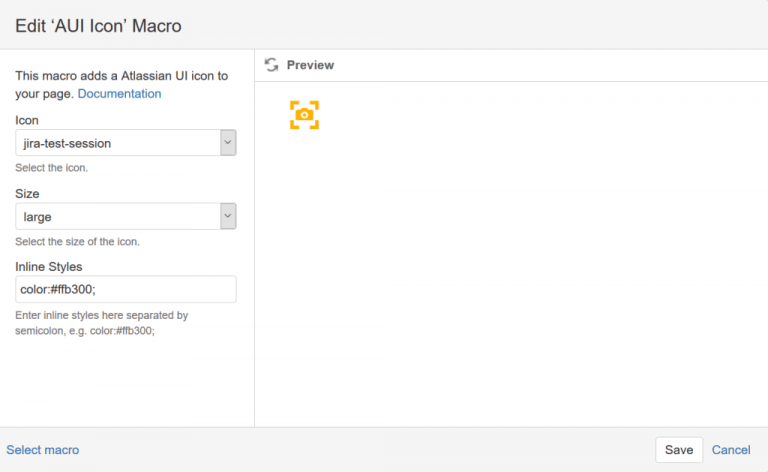
Task: Click the inline styles example help text
Action: pyautogui.click(x=101, y=323)
